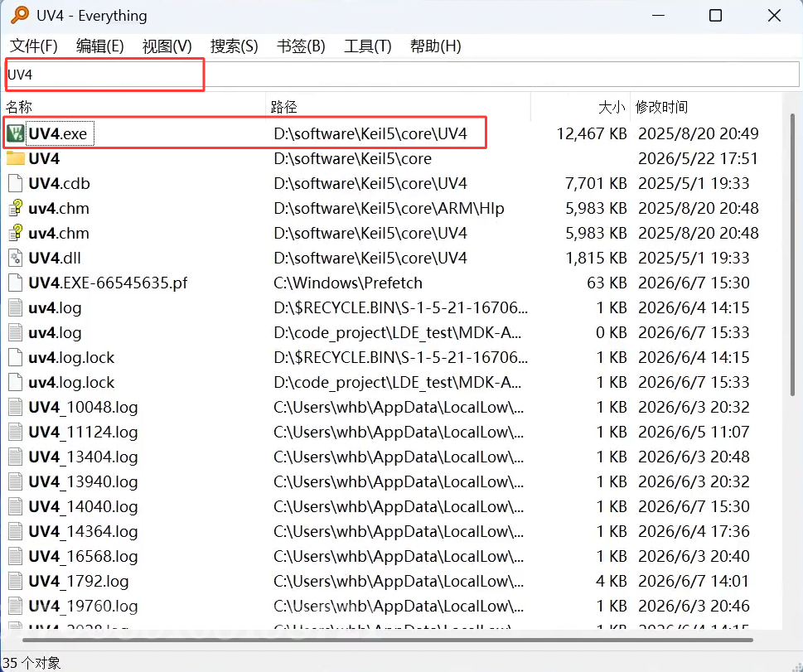Click the UV4.cdb file name

(60, 183)
